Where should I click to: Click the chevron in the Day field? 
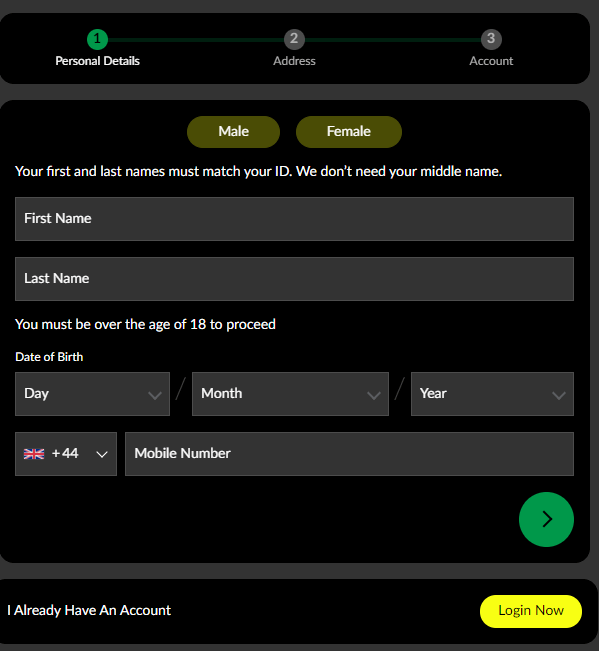click(x=155, y=396)
